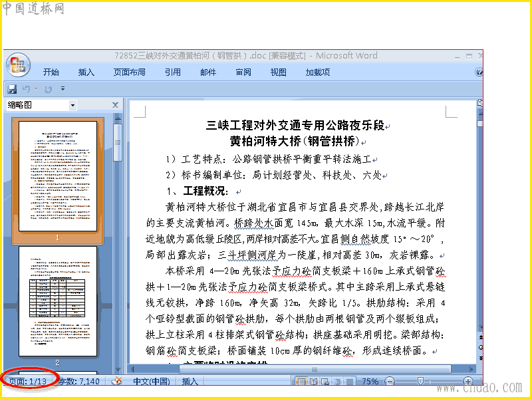
Task: Open the Office button menu
Action: coord(19,65)
